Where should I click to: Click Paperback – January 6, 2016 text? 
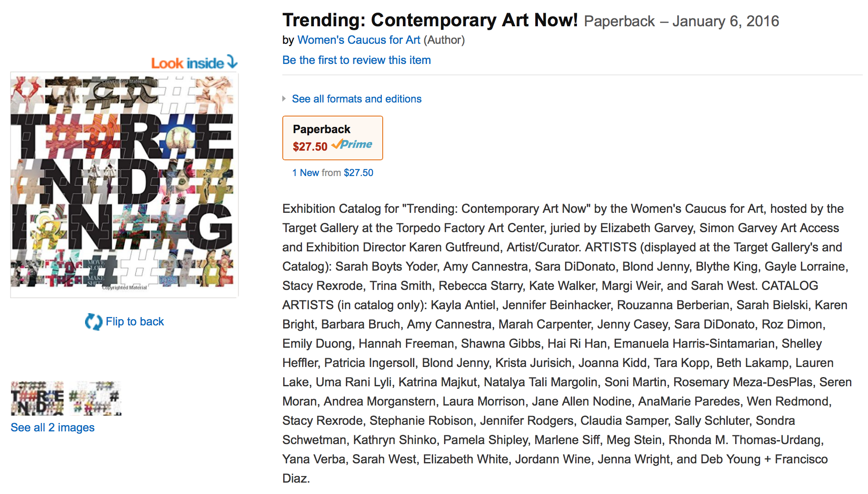pos(682,21)
